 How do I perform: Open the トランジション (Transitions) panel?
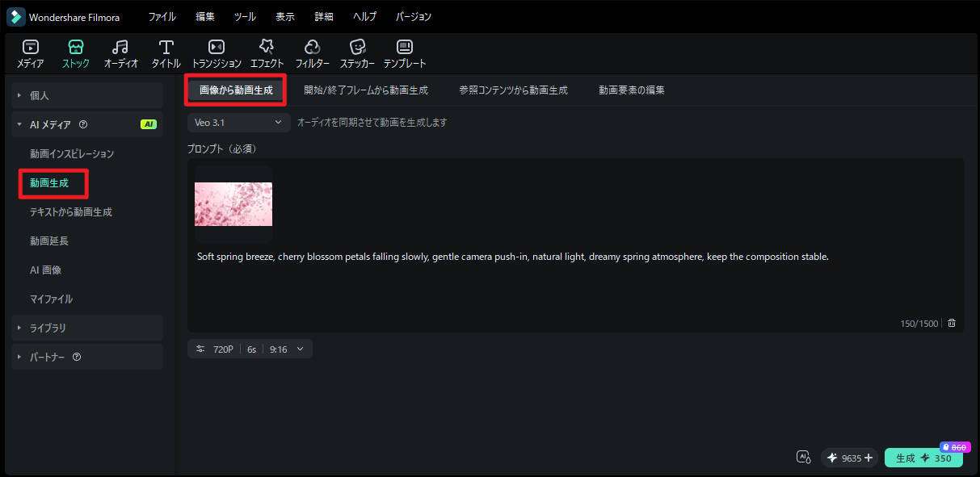[x=216, y=53]
